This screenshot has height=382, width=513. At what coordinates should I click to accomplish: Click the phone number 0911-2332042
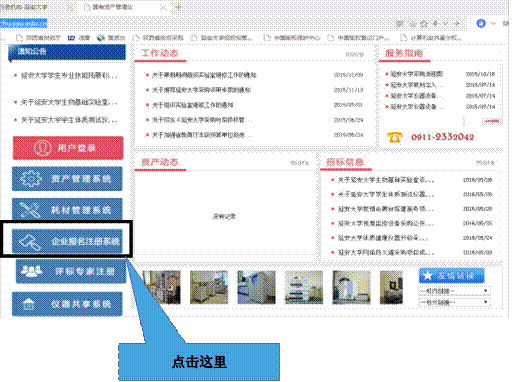coord(442,137)
